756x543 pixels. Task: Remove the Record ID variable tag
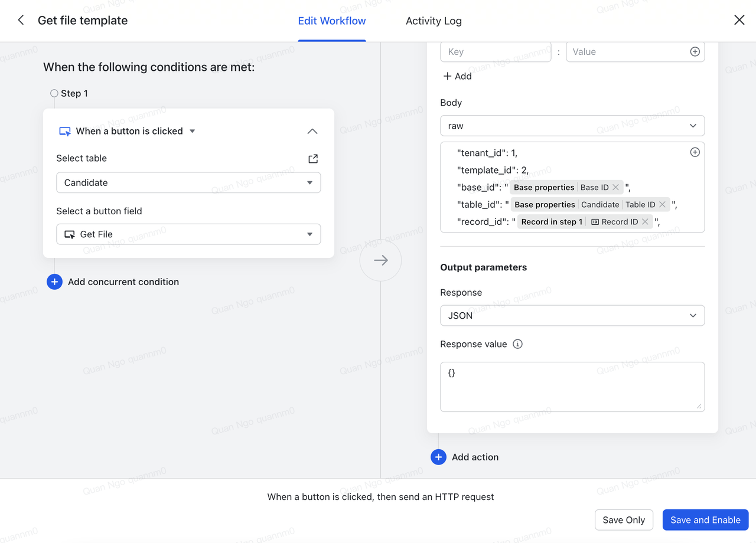pos(645,221)
